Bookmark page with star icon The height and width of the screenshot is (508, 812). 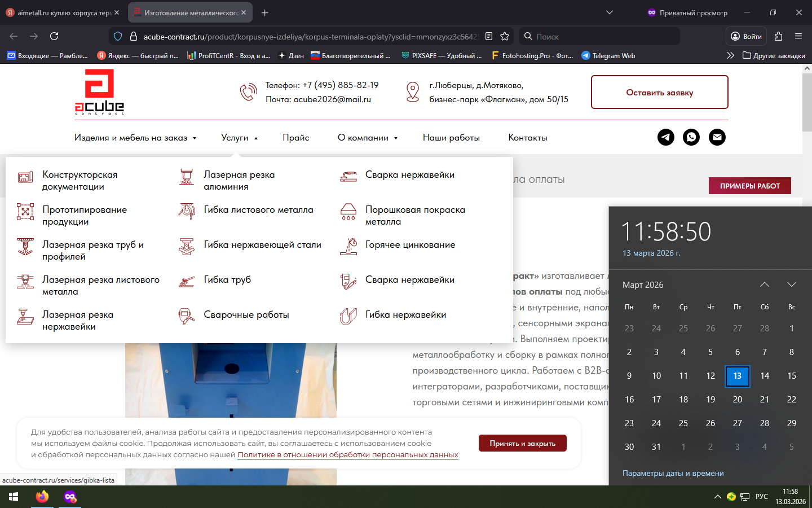pos(505,36)
